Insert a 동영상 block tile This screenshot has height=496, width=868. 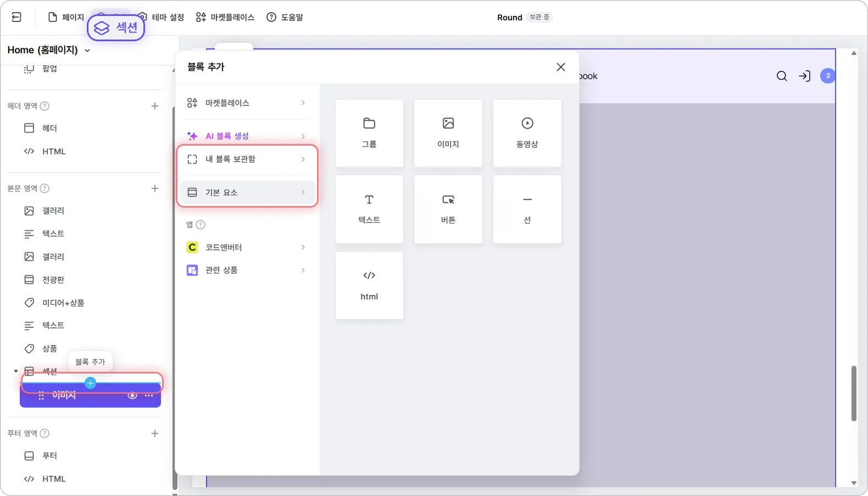(x=527, y=133)
